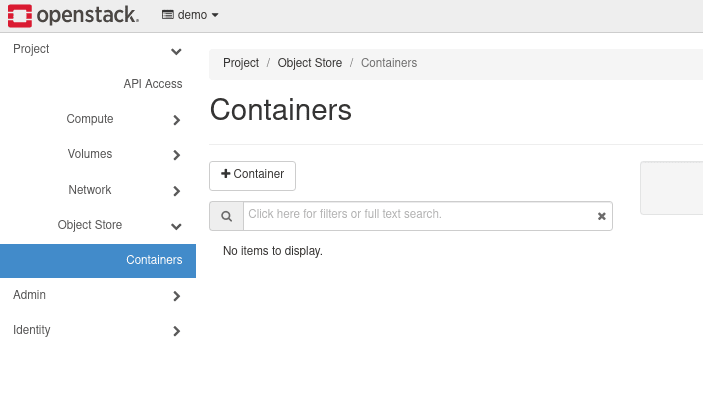
Task: Expand the Compute section chevron
Action: point(176,120)
